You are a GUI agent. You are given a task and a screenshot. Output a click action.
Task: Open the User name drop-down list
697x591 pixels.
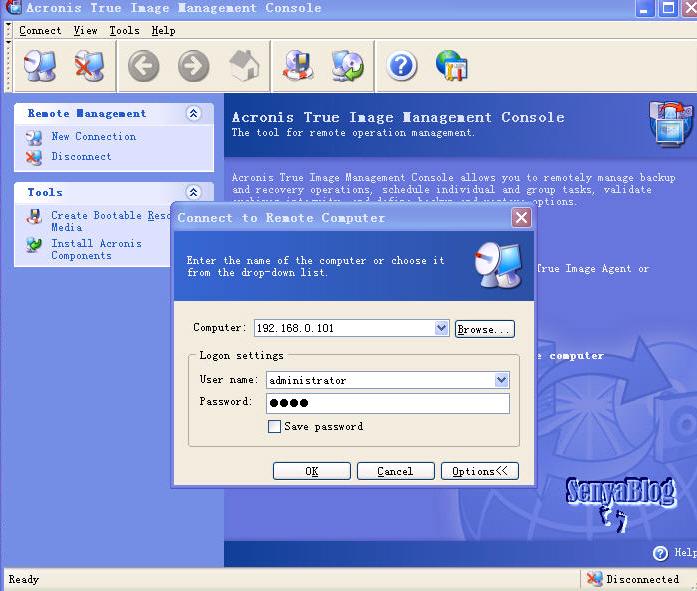click(501, 380)
